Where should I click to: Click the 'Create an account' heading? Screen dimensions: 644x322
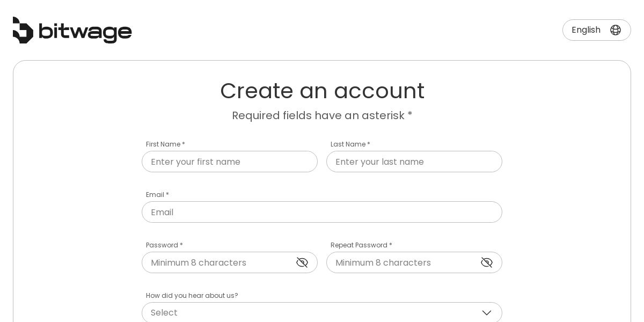[322, 91]
